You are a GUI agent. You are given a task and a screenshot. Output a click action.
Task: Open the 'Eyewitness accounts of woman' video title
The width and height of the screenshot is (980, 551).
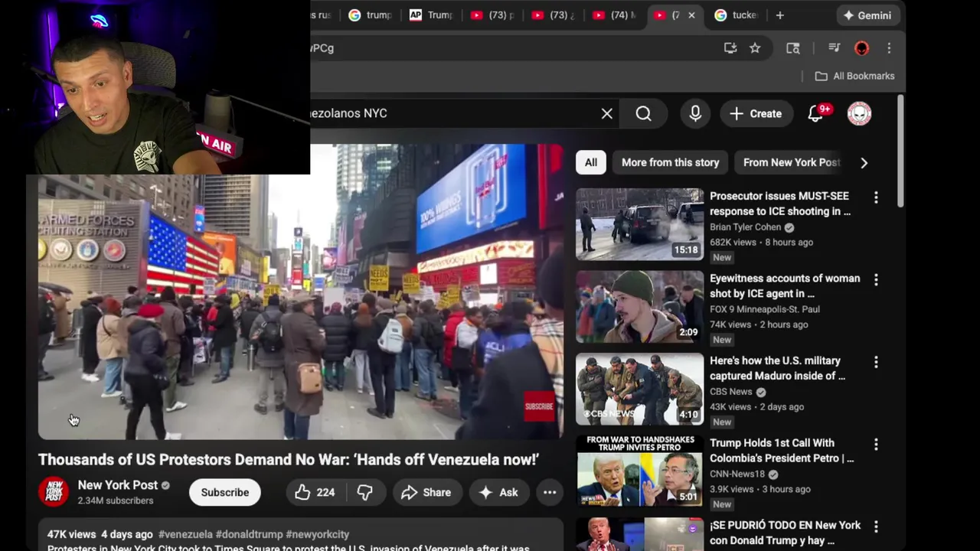coord(785,285)
